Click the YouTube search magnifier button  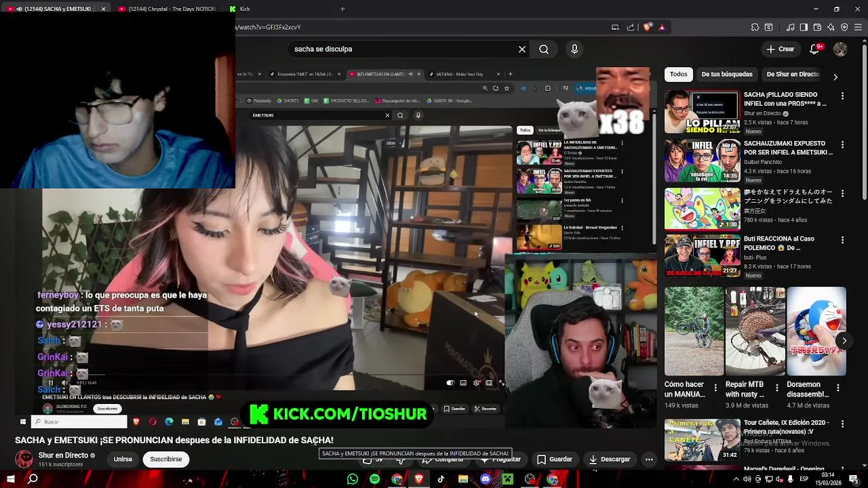[x=544, y=49]
